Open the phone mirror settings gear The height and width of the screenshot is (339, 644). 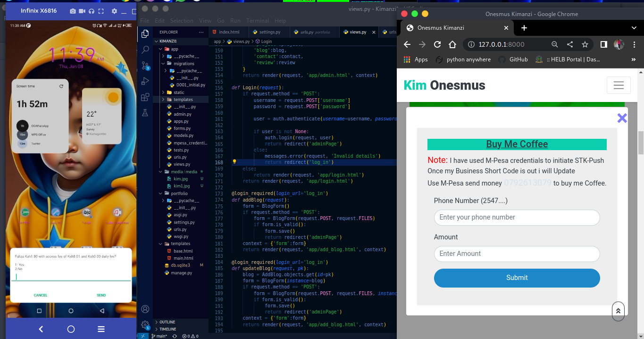point(114,11)
